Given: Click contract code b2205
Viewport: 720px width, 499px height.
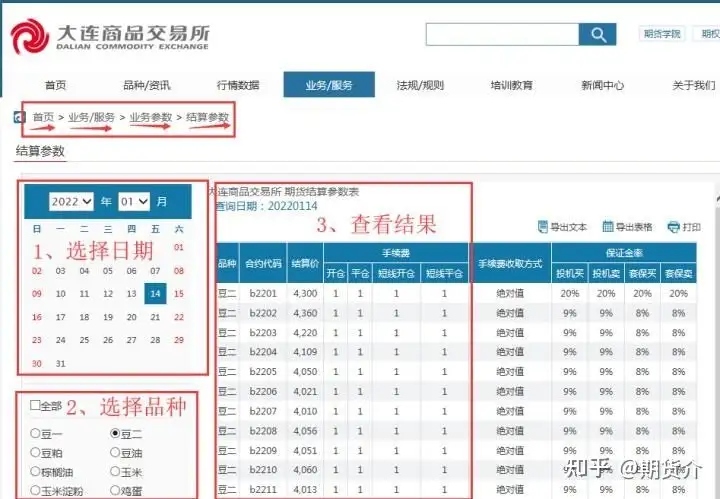Looking at the screenshot, I should [263, 372].
